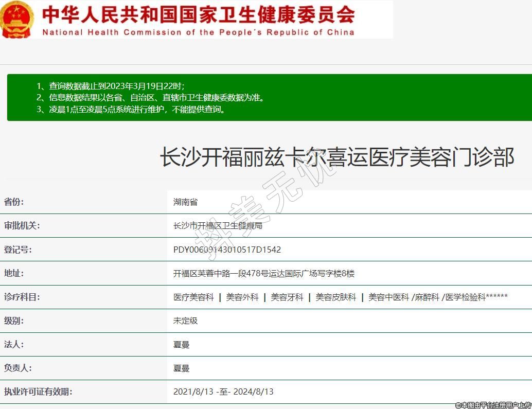Select the value 湖南省
The width and height of the screenshot is (532, 409).
(x=185, y=202)
